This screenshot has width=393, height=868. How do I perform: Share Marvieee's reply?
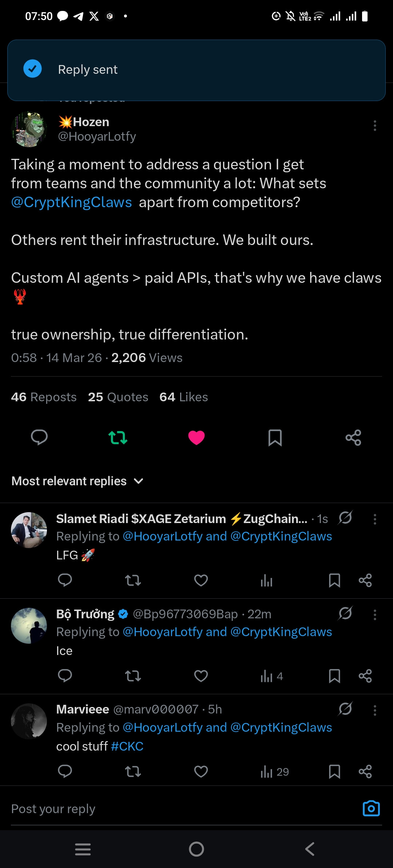point(365,771)
